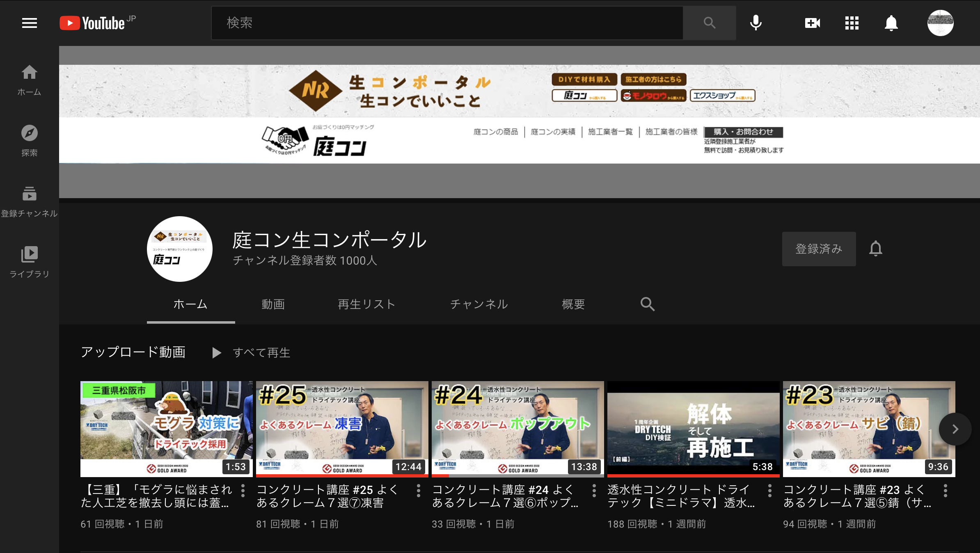This screenshot has height=553, width=980.
Task: Open options menu for #24 video
Action: 594,491
